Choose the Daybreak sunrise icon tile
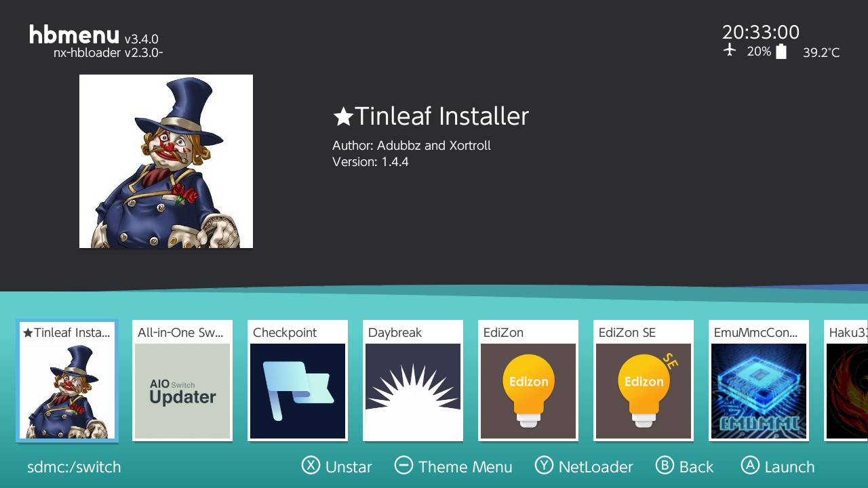The height and width of the screenshot is (488, 868). [x=413, y=381]
